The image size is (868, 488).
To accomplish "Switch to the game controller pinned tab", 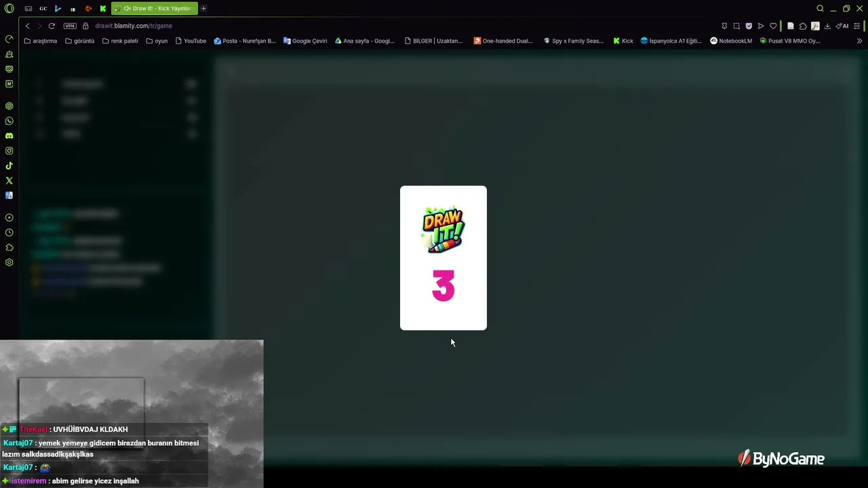I will click(28, 9).
